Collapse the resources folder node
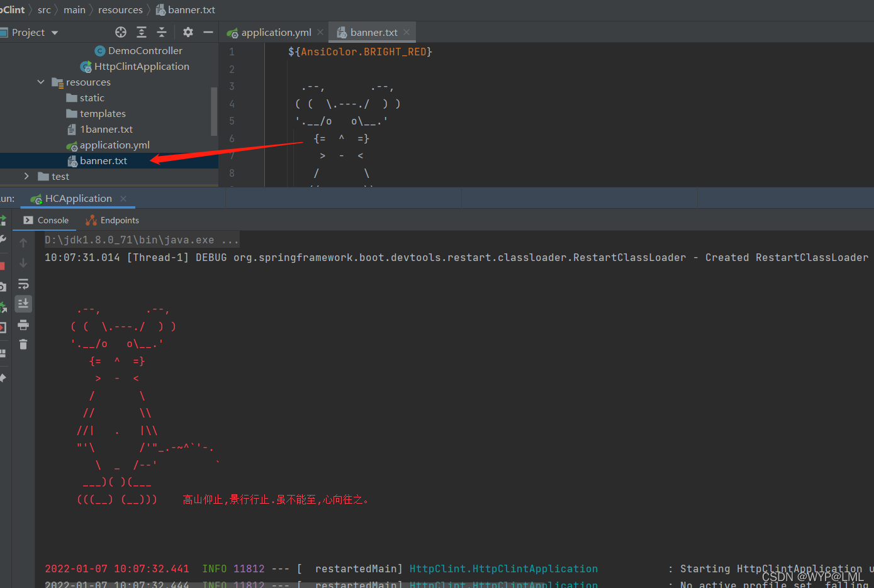The image size is (874, 588). [x=41, y=82]
